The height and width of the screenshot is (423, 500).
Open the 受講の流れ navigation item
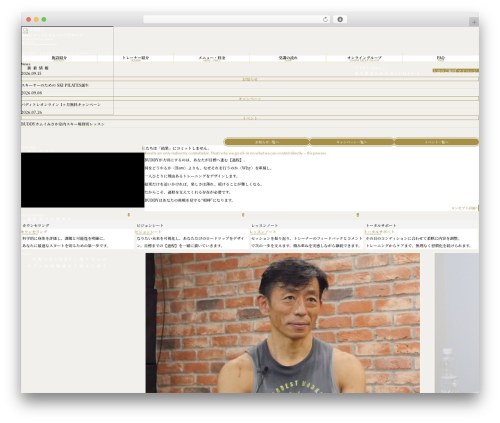(x=288, y=58)
